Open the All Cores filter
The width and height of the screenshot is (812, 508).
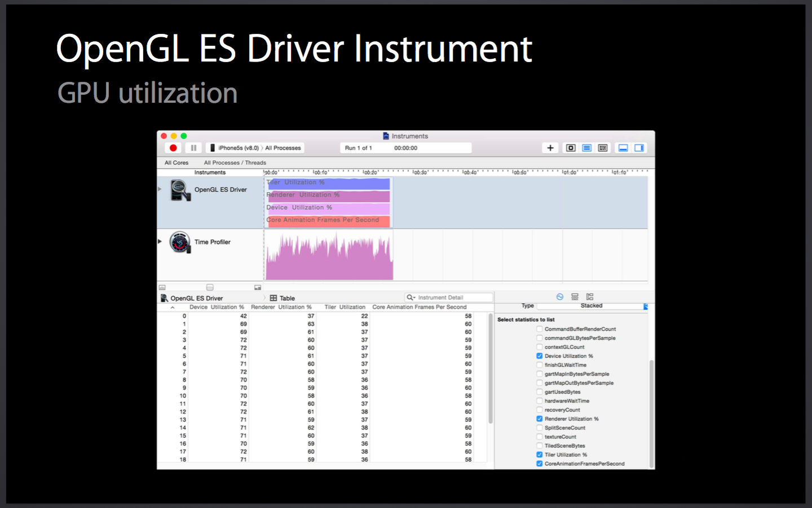tap(176, 163)
